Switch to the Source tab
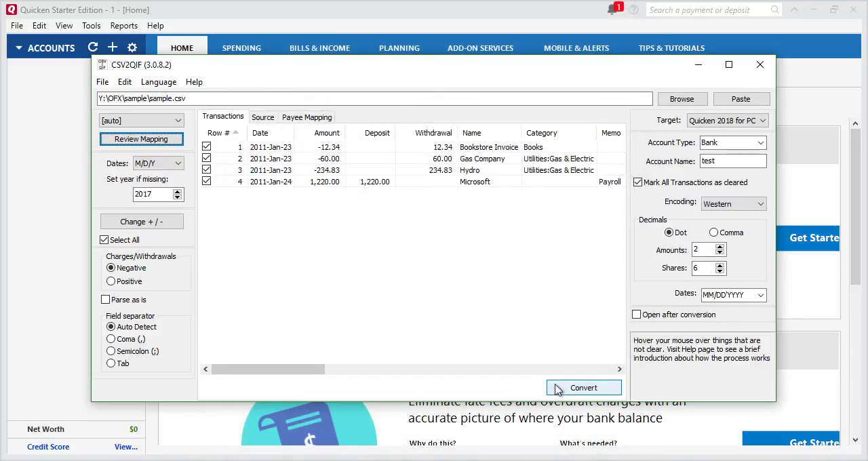 (262, 117)
